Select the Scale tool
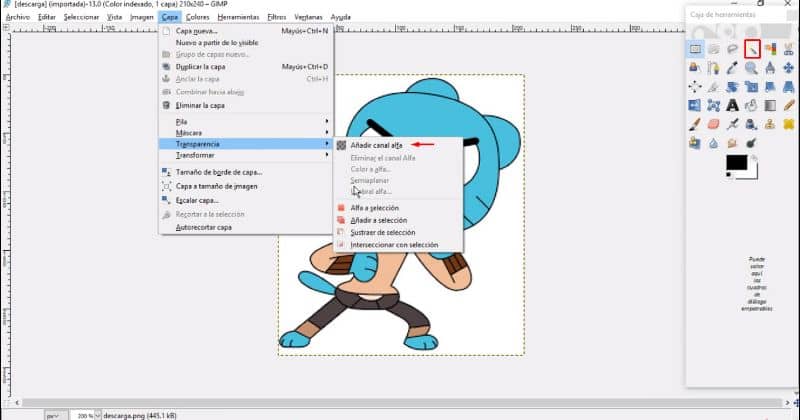Screen dimensions: 800x420 coord(751,86)
